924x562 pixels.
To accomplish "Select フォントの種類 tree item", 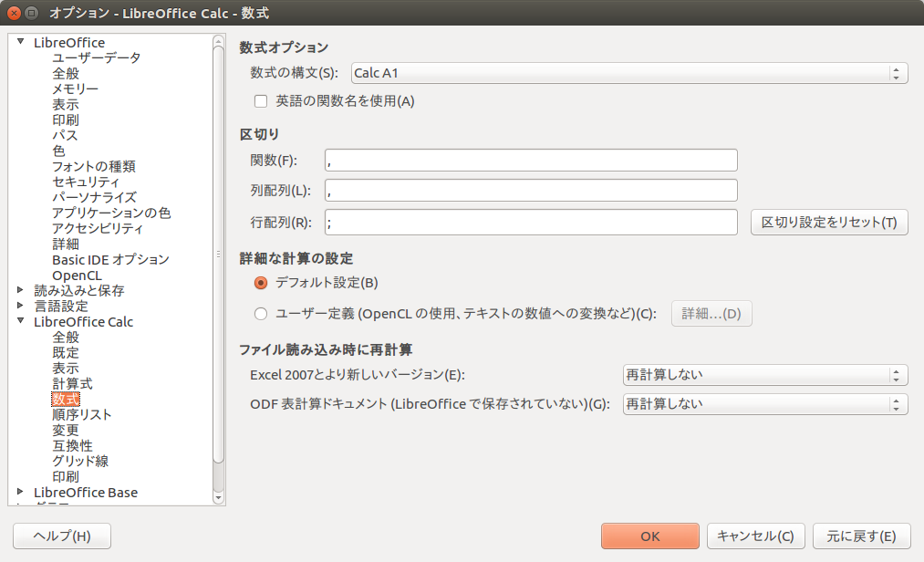I will [94, 166].
